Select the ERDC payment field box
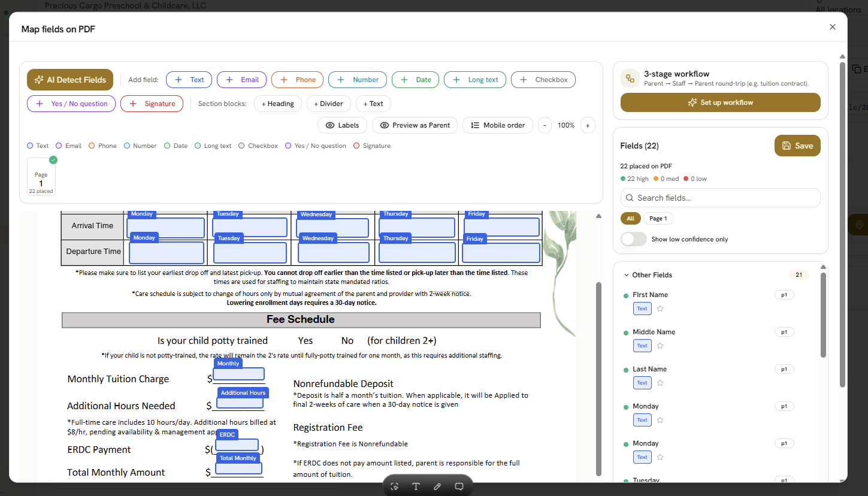The image size is (868, 496). [237, 445]
